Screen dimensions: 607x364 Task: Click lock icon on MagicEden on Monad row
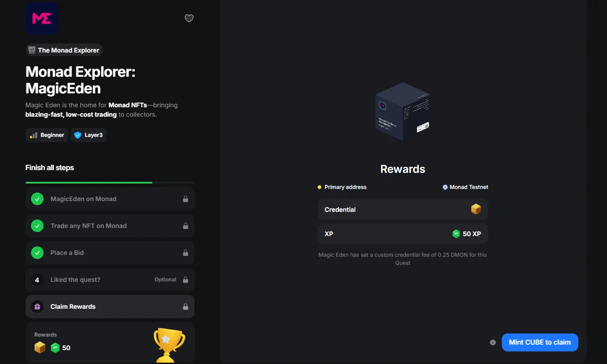point(185,199)
